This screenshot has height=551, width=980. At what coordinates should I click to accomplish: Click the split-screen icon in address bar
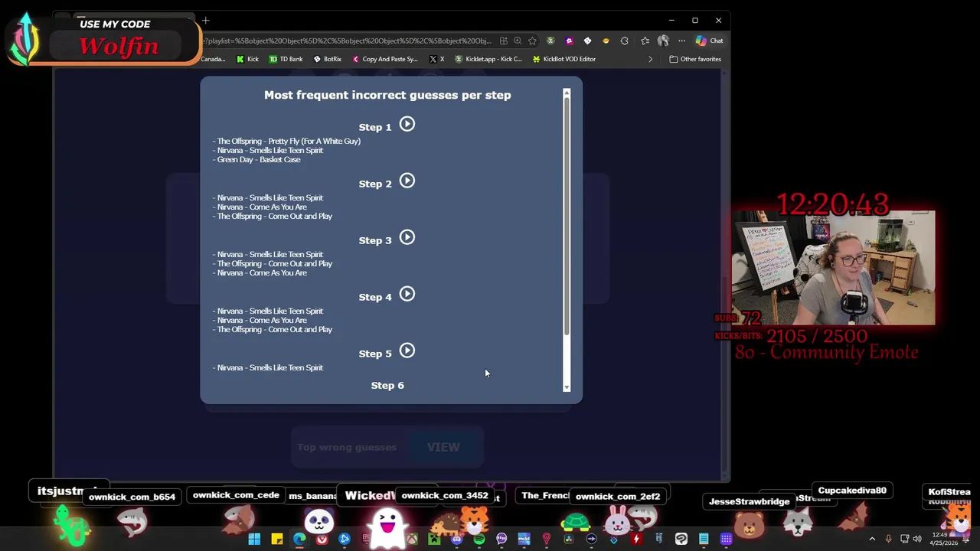[503, 41]
